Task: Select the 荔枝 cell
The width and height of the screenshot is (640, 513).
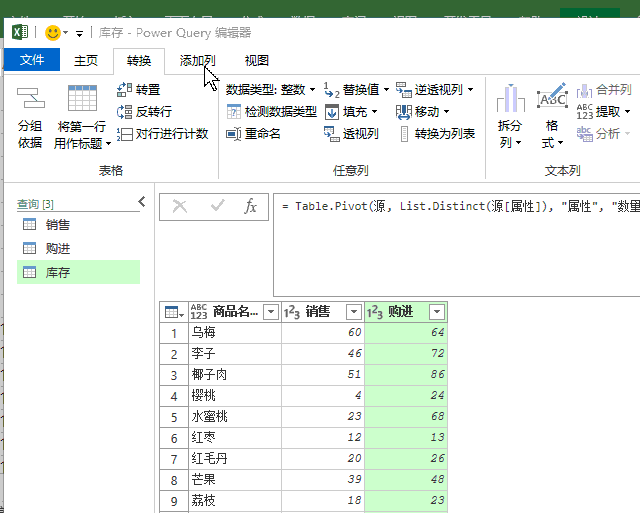Action: point(235,501)
